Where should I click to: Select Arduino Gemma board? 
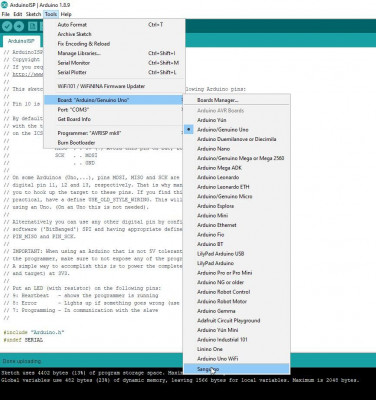pos(237,311)
